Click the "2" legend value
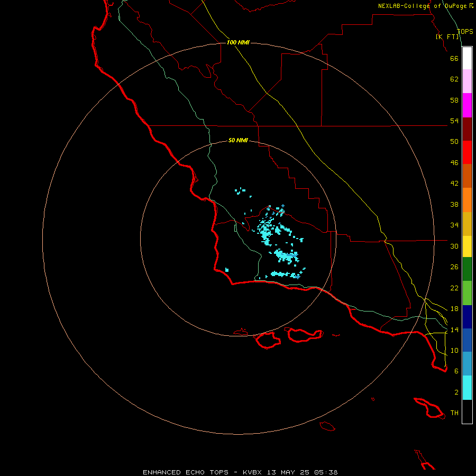 point(456,392)
